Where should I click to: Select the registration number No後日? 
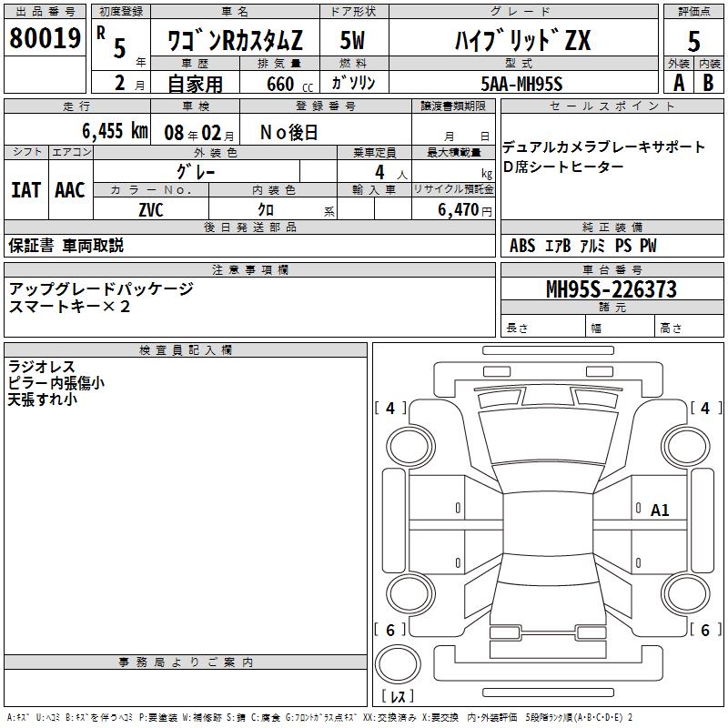click(x=288, y=133)
